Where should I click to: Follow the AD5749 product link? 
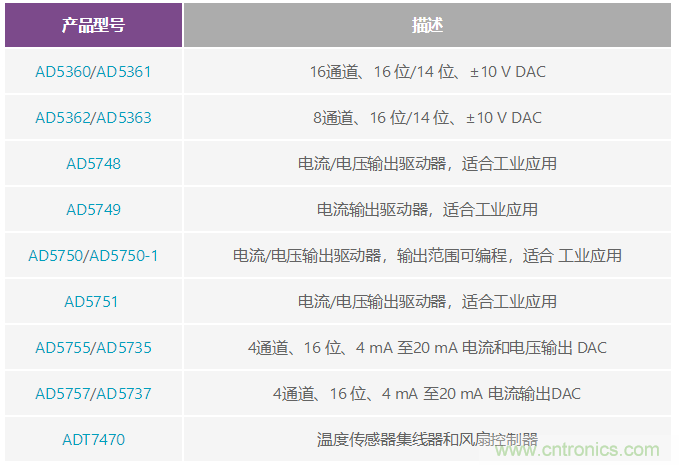click(93, 210)
